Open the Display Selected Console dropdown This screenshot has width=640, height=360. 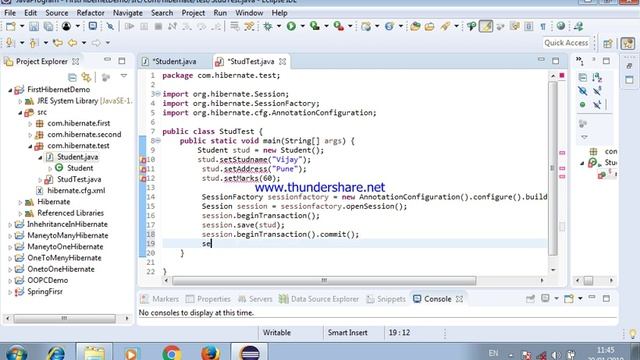556,299
